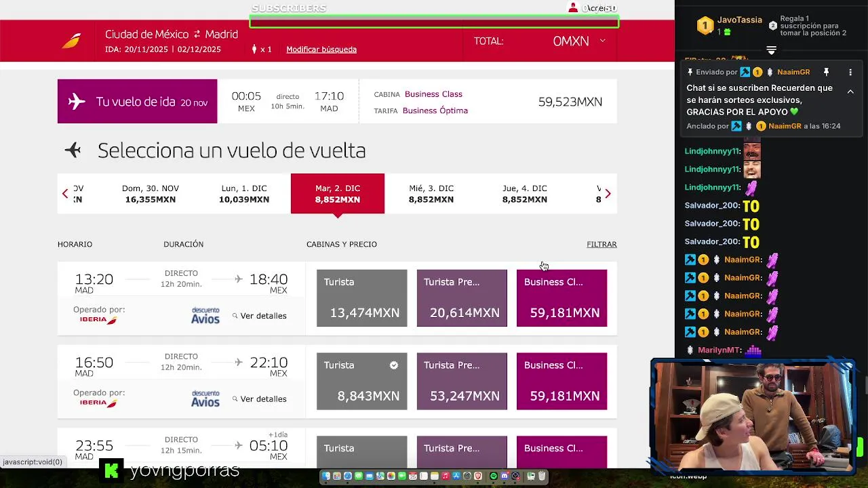This screenshot has width=868, height=488.
Task: Open Finder from the dock
Action: pos(326,476)
